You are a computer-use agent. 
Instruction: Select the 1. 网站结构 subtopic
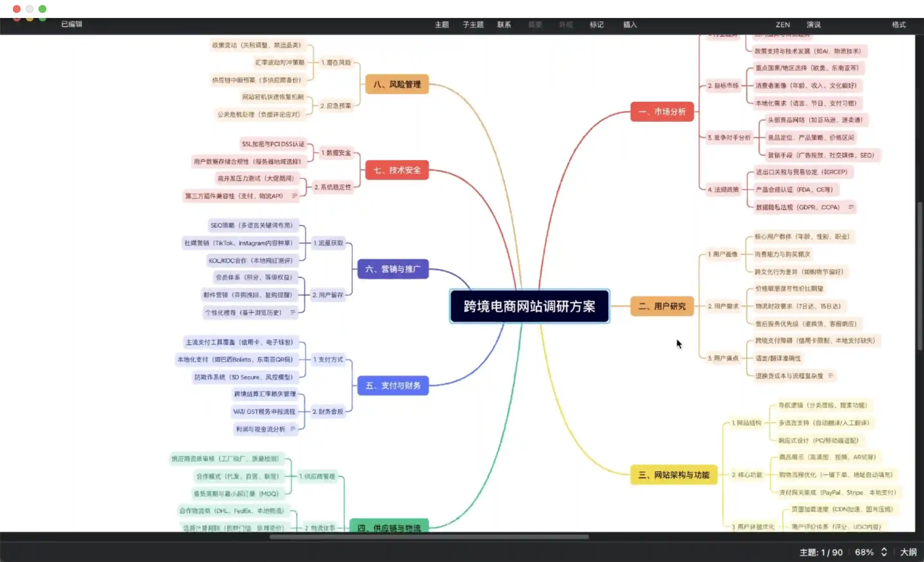746,423
